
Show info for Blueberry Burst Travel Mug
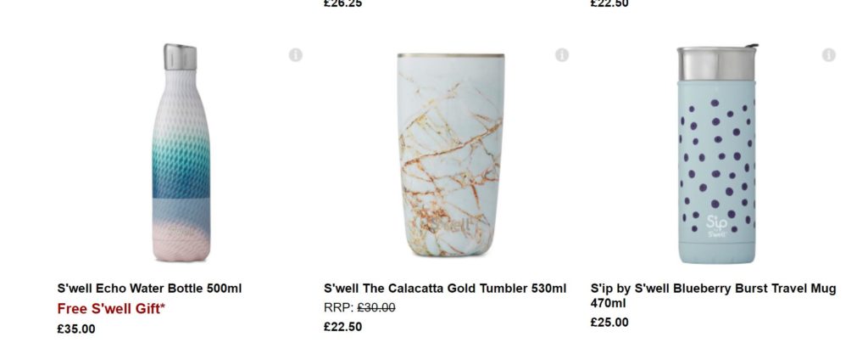tap(828, 55)
